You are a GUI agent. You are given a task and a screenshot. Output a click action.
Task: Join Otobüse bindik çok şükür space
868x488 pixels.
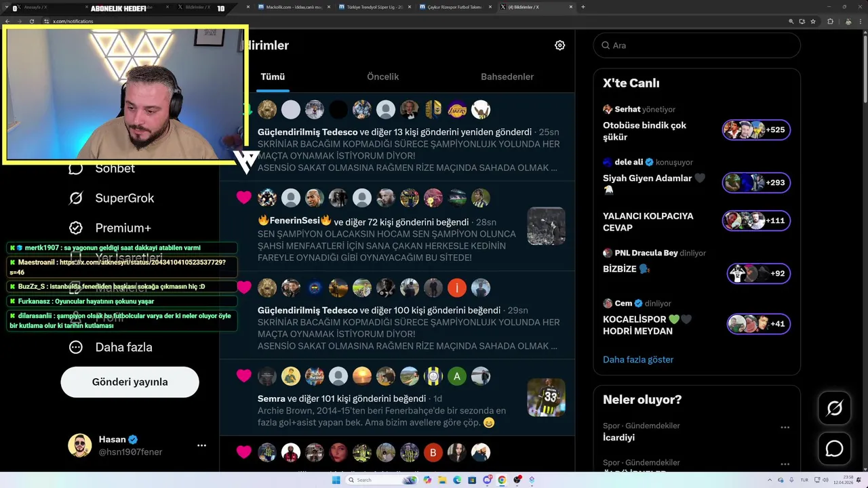[x=756, y=130]
